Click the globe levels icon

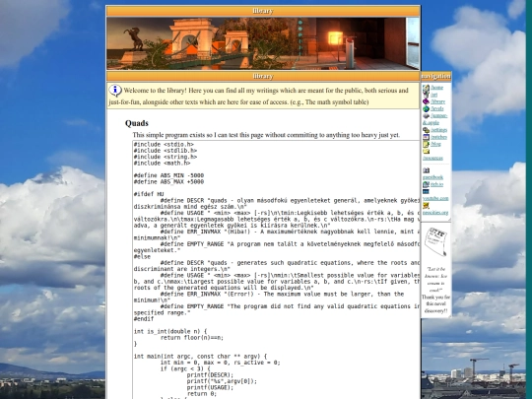426,108
